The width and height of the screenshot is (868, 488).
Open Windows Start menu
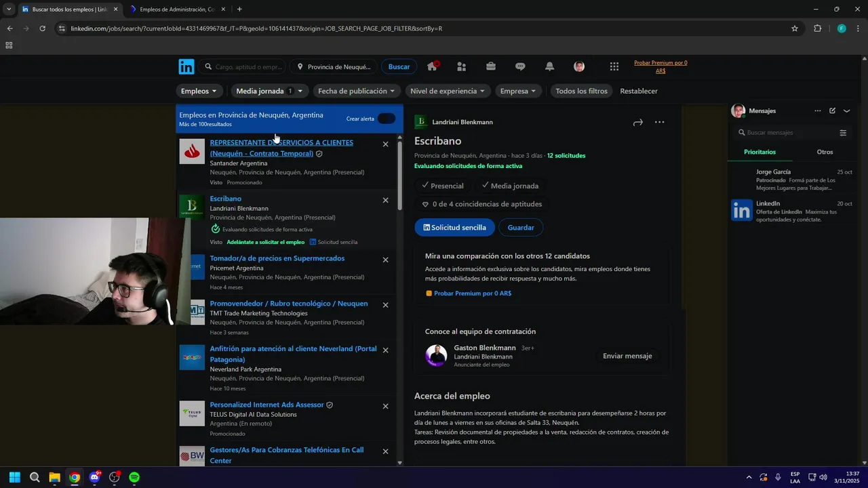15,477
